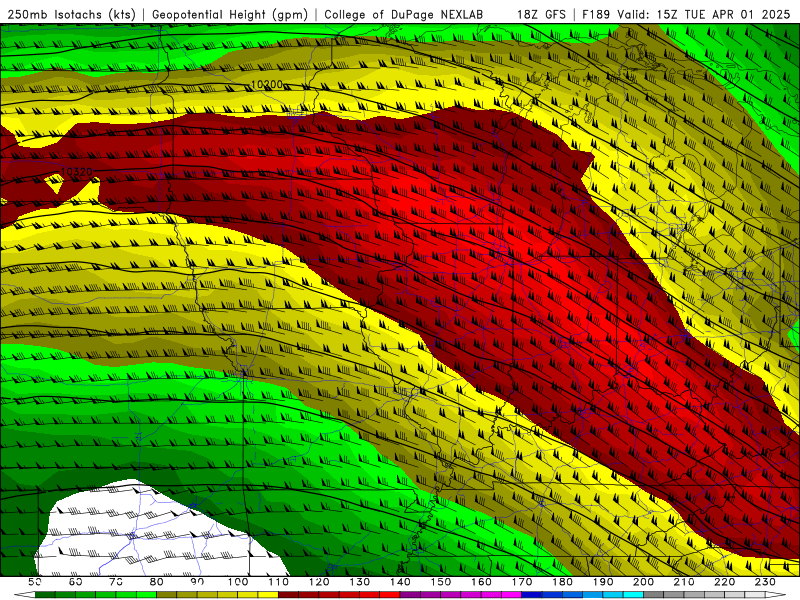
Task: Click the dark blue swatch just after 170
Action: click(x=532, y=595)
